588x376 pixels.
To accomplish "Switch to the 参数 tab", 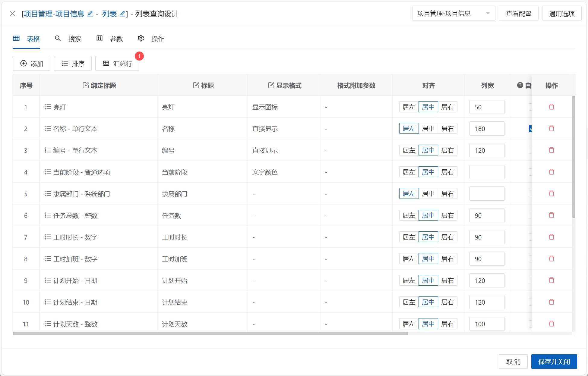I will (x=110, y=39).
